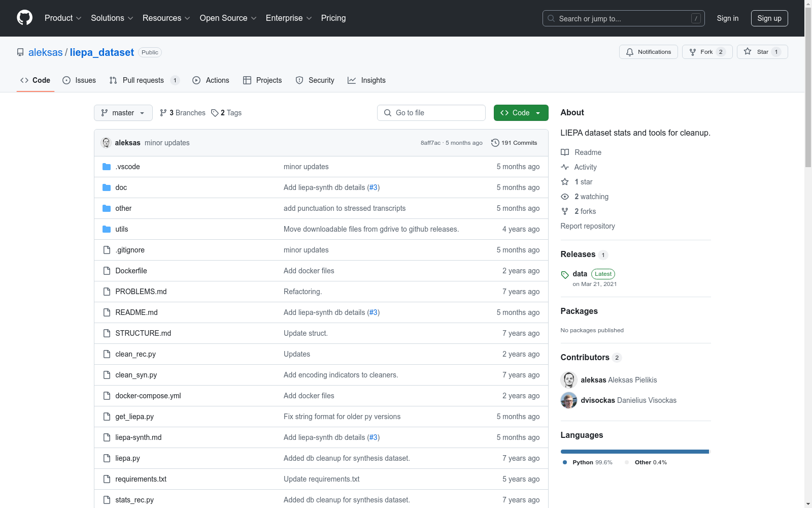
Task: Click the file icon beside requirements.txt
Action: pyautogui.click(x=107, y=479)
